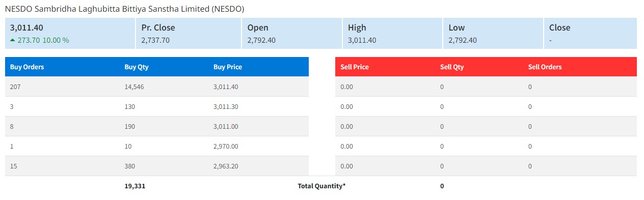
Task: Click the green up-arrow change icon
Action: click(12, 40)
